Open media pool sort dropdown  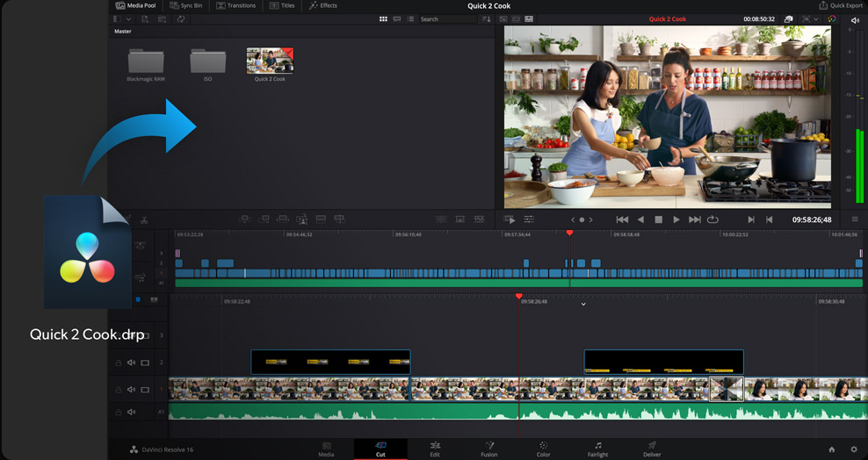486,19
